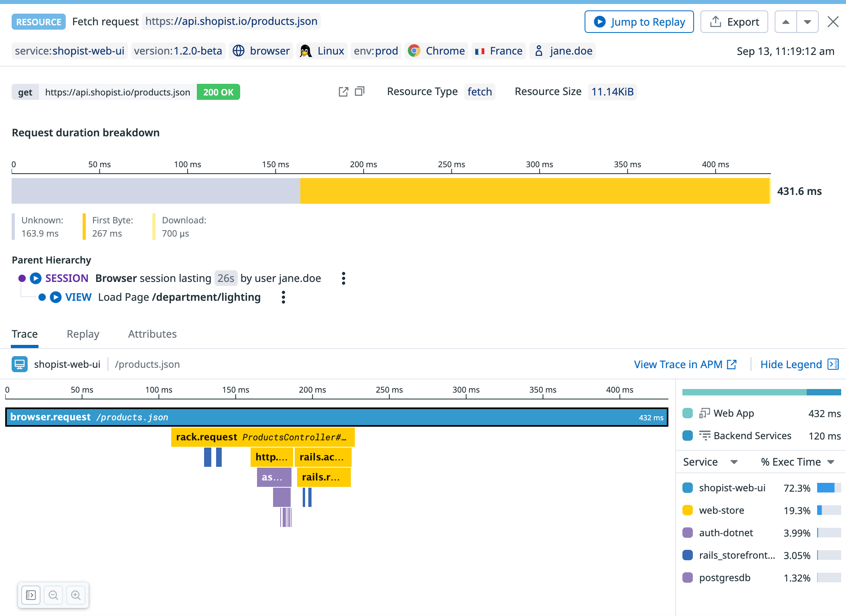Click the collapse panel icon beside zoom
Screen dimensions: 846x616
(31, 595)
